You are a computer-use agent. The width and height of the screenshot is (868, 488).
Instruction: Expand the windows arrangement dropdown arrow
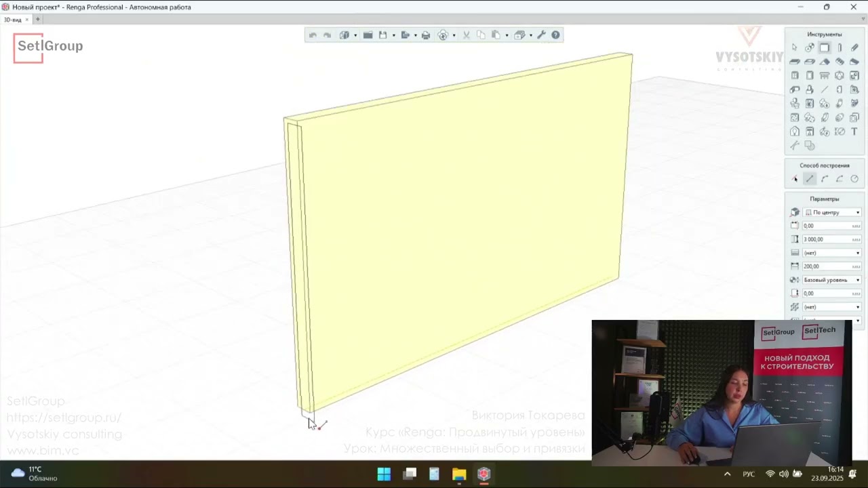coord(531,35)
